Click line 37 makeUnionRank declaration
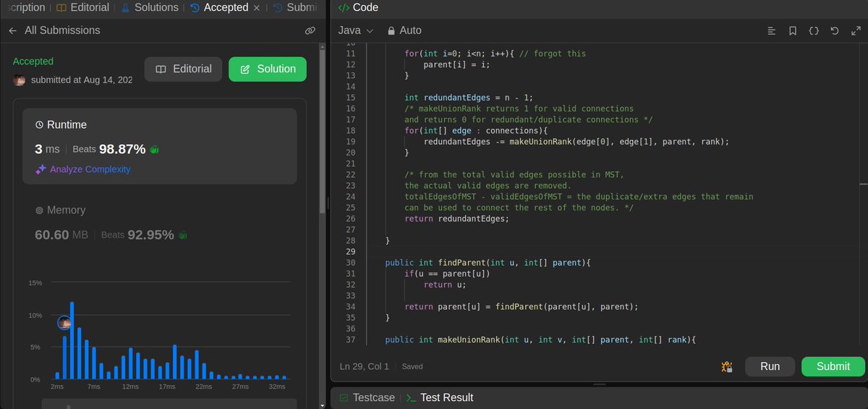 click(540, 340)
